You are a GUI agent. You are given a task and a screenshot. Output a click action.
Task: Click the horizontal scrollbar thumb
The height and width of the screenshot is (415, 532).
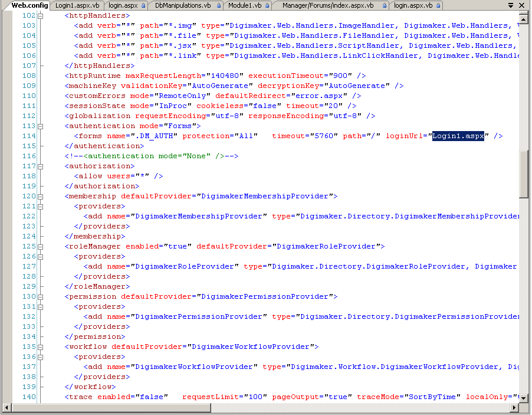(111, 407)
